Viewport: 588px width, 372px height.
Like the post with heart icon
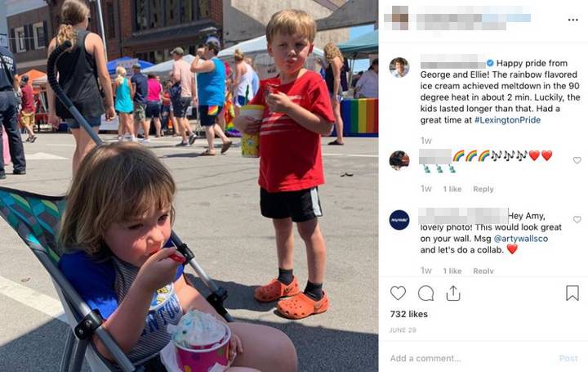point(398,293)
